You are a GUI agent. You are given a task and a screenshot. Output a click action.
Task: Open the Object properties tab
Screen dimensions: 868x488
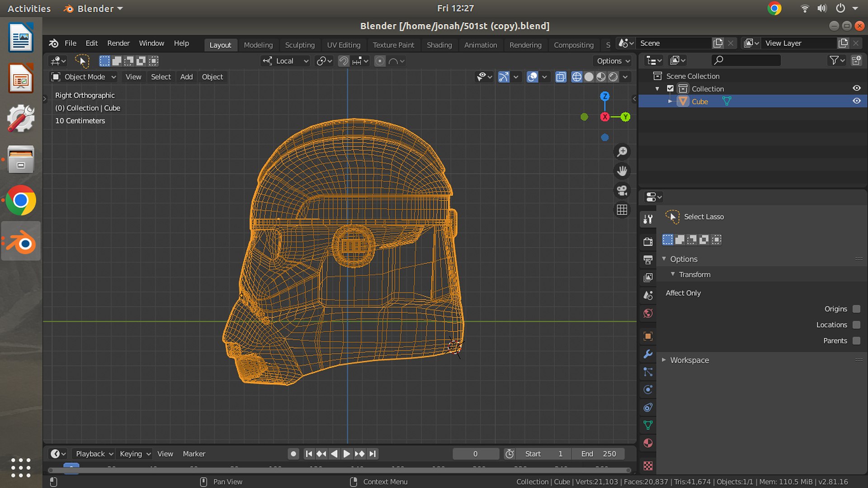pos(648,336)
